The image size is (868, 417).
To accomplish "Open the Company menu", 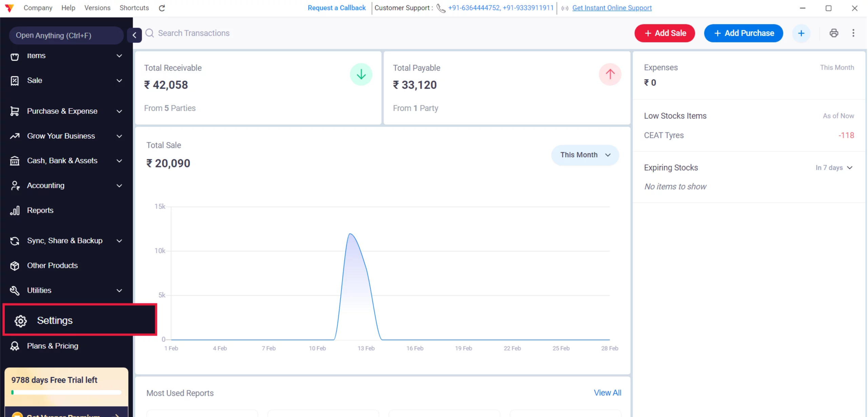I will click(x=38, y=8).
